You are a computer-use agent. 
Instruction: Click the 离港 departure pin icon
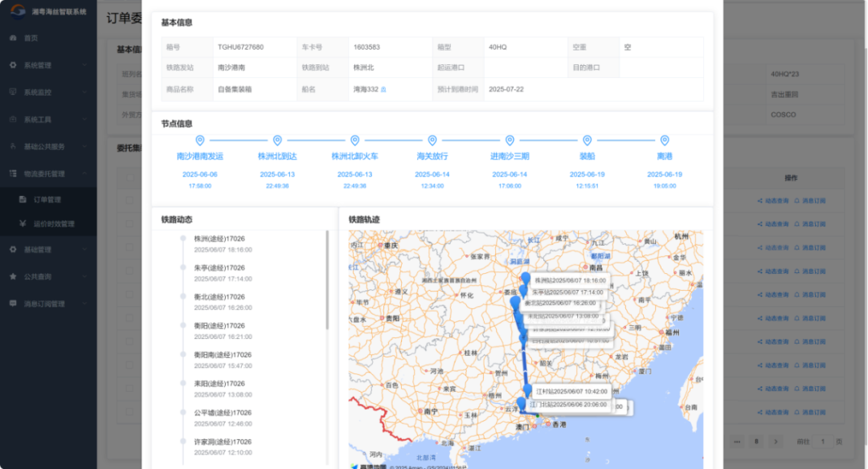click(x=665, y=141)
